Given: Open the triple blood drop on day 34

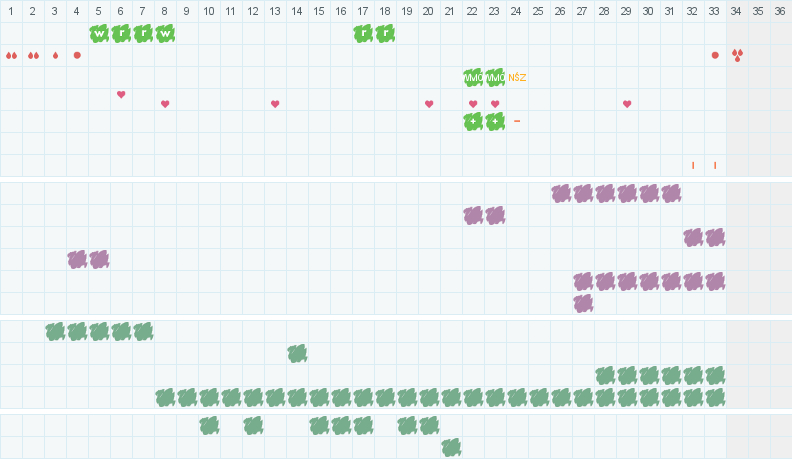Looking at the screenshot, I should pos(737,55).
